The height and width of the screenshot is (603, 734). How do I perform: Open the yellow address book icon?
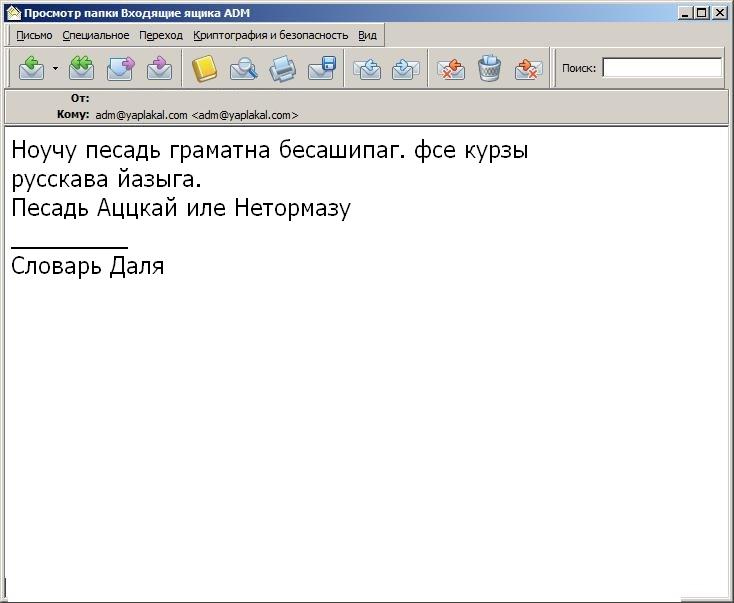(x=205, y=68)
